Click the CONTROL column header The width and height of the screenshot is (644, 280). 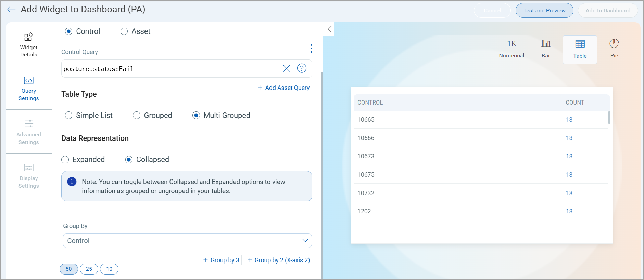tap(370, 103)
